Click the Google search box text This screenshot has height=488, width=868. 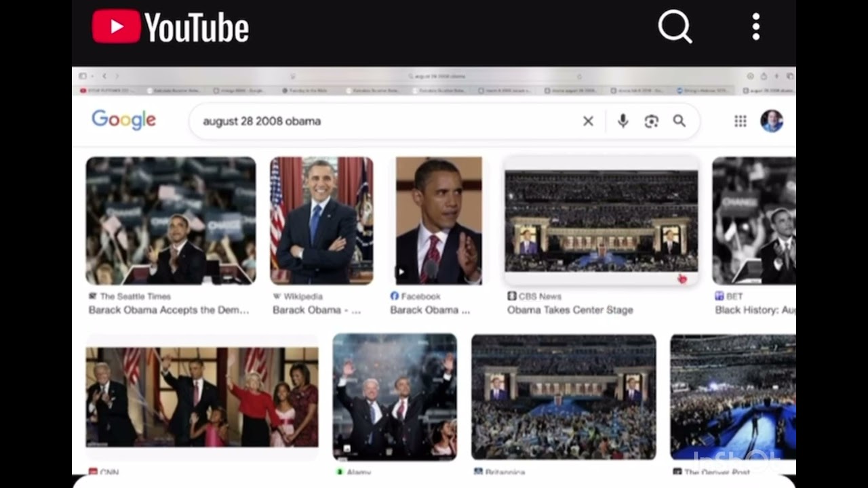(262, 121)
